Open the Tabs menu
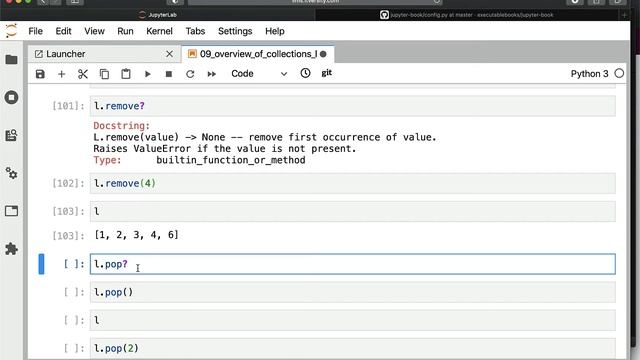 pos(195,31)
